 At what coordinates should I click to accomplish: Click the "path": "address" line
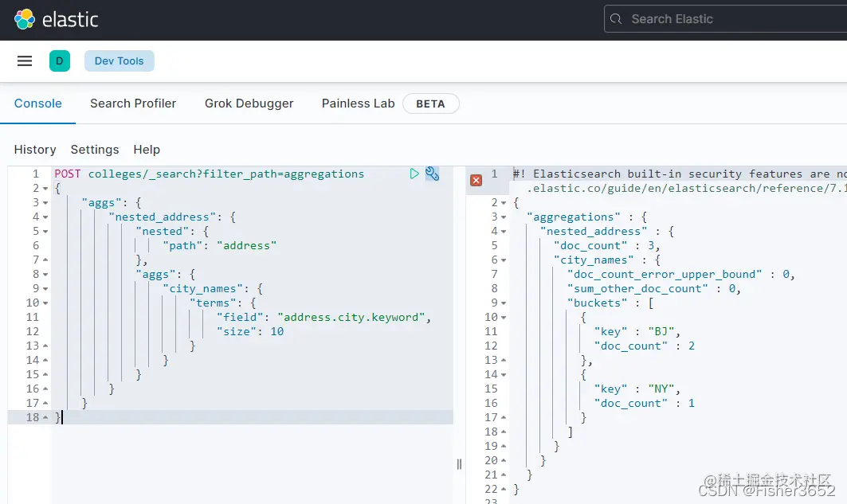[x=220, y=245]
